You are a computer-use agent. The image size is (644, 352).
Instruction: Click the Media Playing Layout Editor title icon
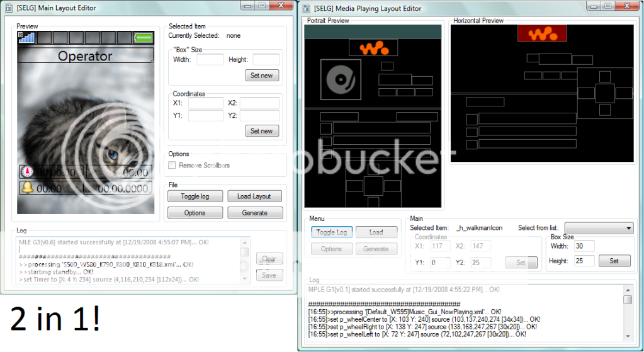(306, 8)
